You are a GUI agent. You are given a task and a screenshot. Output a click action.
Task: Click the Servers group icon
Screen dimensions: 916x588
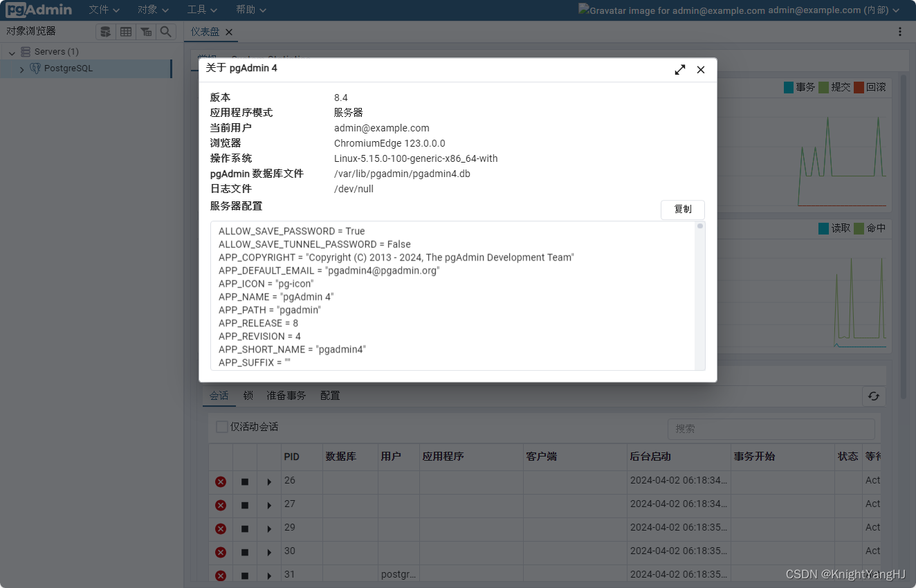[x=26, y=52]
